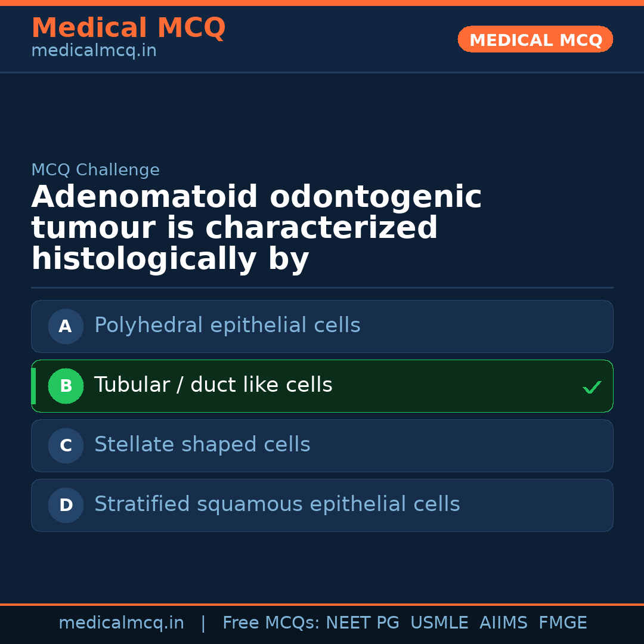Screen dimensions: 644x644
Task: Click the letter D circle badge
Action: [66, 505]
